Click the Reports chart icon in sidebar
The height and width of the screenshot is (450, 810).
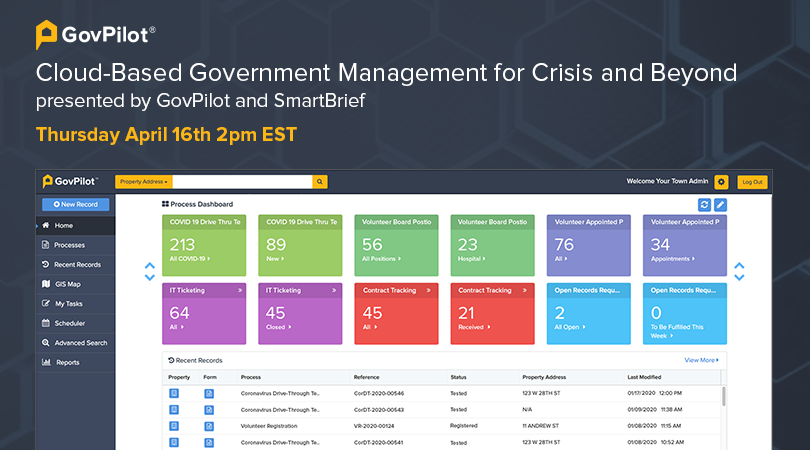[x=46, y=362]
